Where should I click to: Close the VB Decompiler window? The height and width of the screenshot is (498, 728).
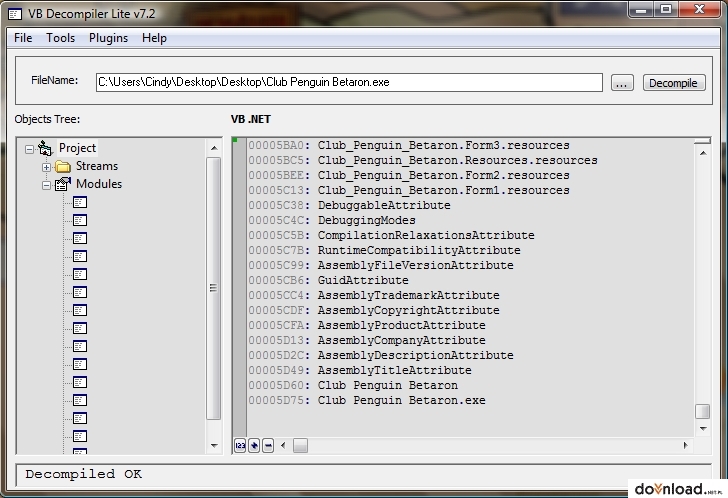[699, 9]
